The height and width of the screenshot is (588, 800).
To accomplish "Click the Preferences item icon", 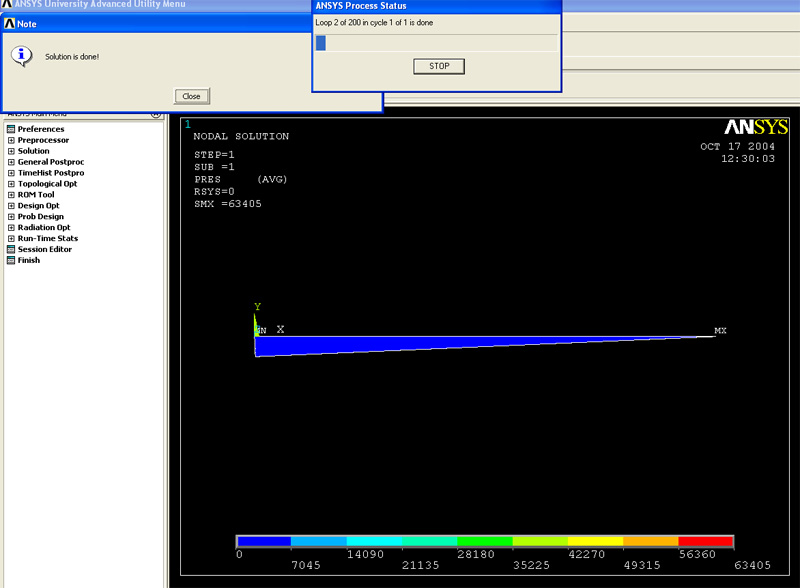I will click(x=11, y=129).
